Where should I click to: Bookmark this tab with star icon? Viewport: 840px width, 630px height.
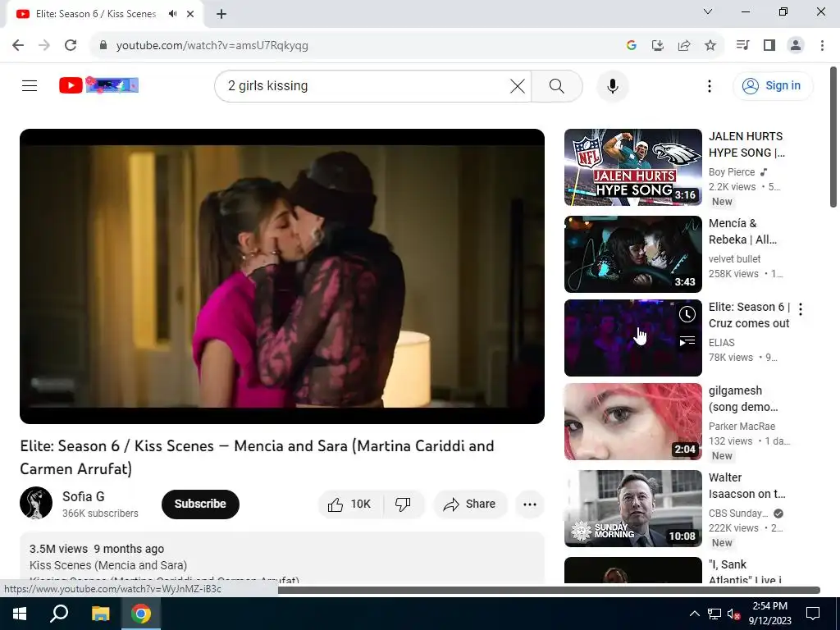pyautogui.click(x=710, y=46)
